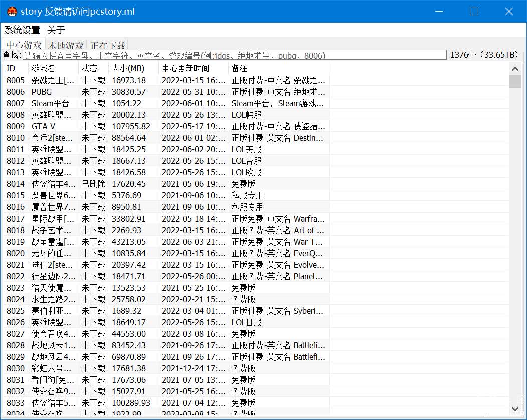Image resolution: width=527 pixels, height=420 pixels.
Task: Switch to the 本地游戏 tab
Action: pos(66,44)
